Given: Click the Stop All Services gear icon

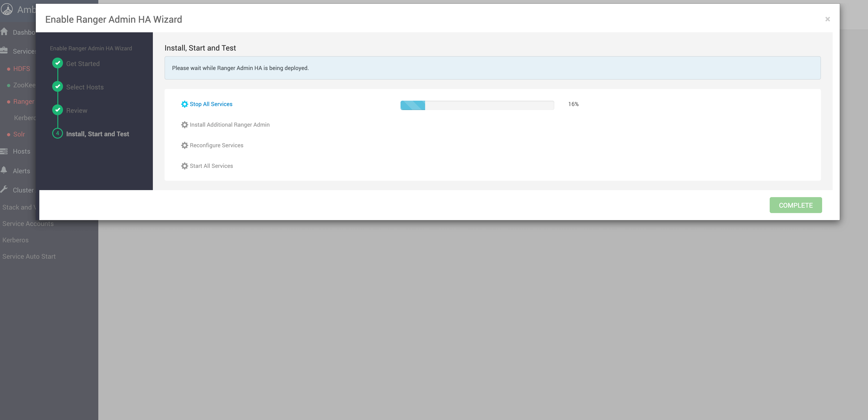Looking at the screenshot, I should [184, 104].
